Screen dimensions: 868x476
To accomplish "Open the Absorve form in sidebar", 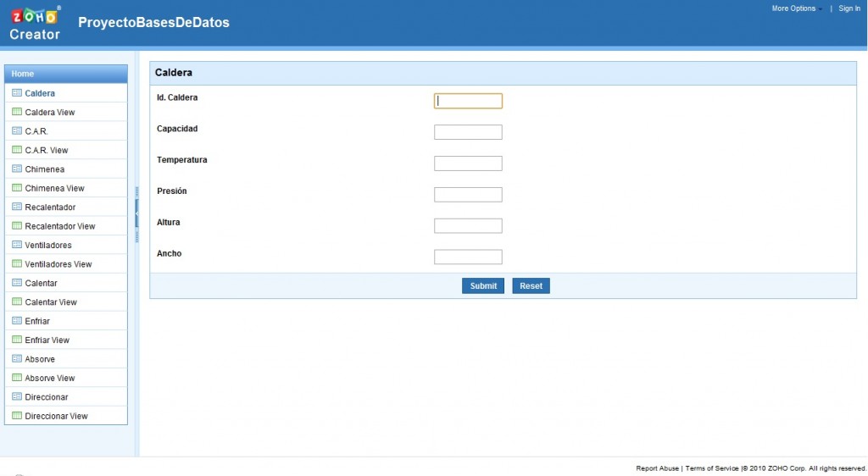I will pos(40,359).
